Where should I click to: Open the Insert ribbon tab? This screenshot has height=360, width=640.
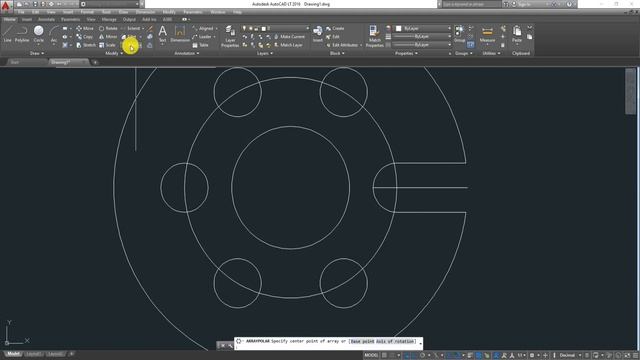pyautogui.click(x=27, y=19)
